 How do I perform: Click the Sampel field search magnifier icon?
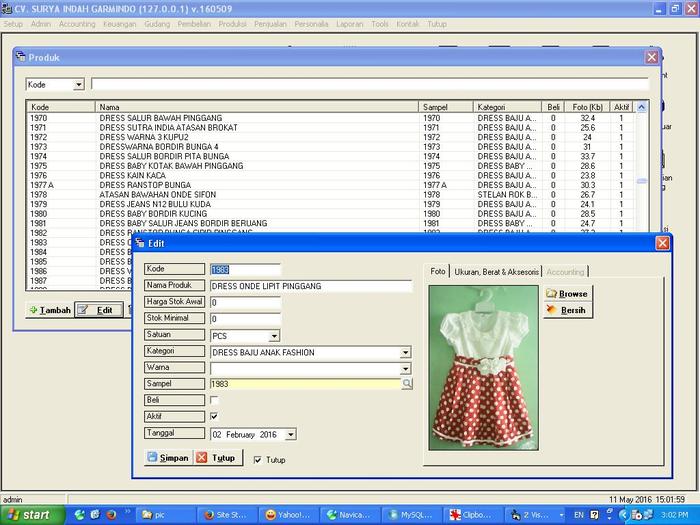(x=406, y=384)
